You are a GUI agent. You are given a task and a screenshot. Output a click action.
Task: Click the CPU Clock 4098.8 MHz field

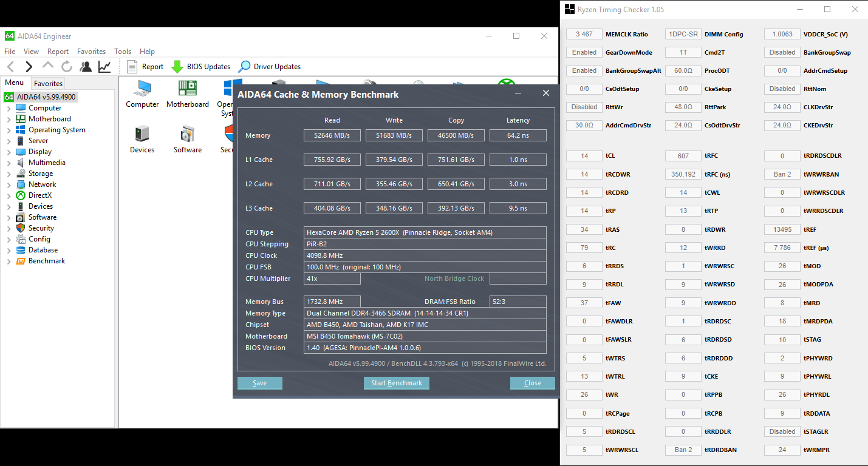point(425,255)
